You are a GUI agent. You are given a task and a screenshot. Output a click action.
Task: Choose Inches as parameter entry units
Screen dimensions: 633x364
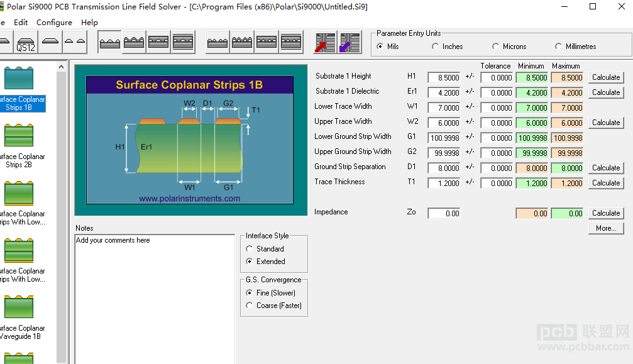448,47
